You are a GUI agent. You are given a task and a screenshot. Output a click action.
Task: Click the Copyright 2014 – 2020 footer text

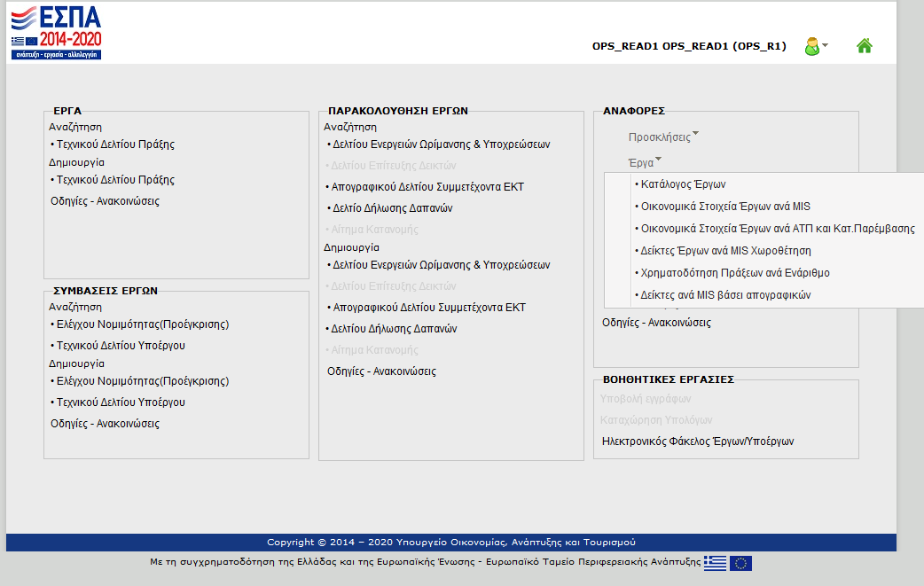(x=450, y=543)
